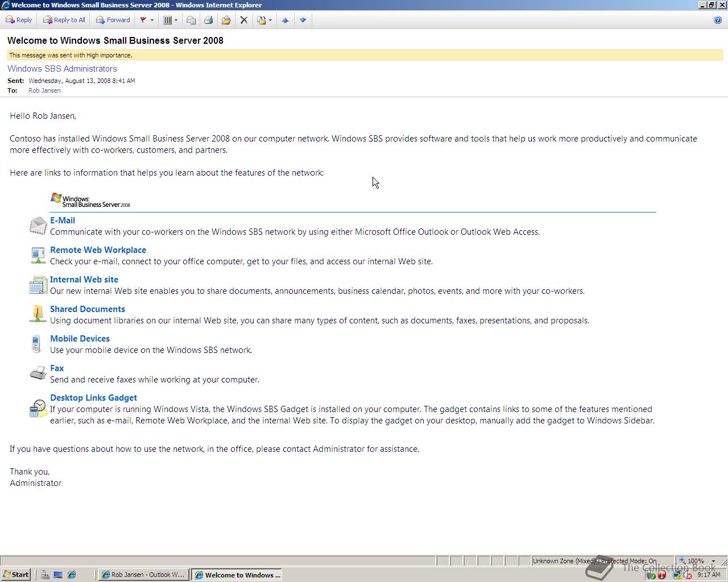This screenshot has width=728, height=582.
Task: Click the fax machine icon beside Fax
Action: click(x=38, y=373)
